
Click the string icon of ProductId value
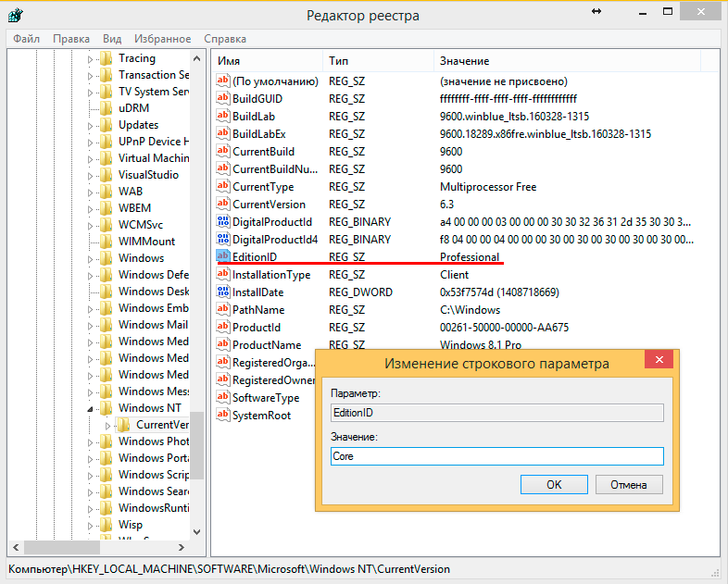pos(223,327)
